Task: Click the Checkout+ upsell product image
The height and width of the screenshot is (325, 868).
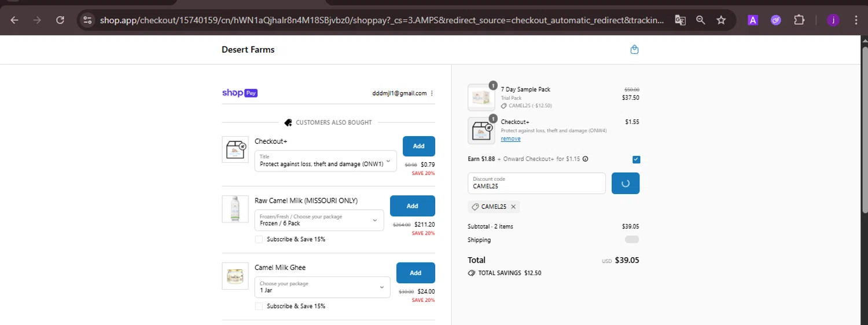Action: point(235,149)
